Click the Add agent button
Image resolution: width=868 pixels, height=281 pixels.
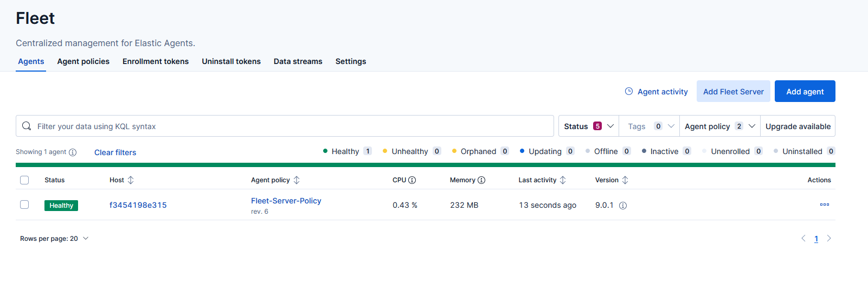point(805,92)
